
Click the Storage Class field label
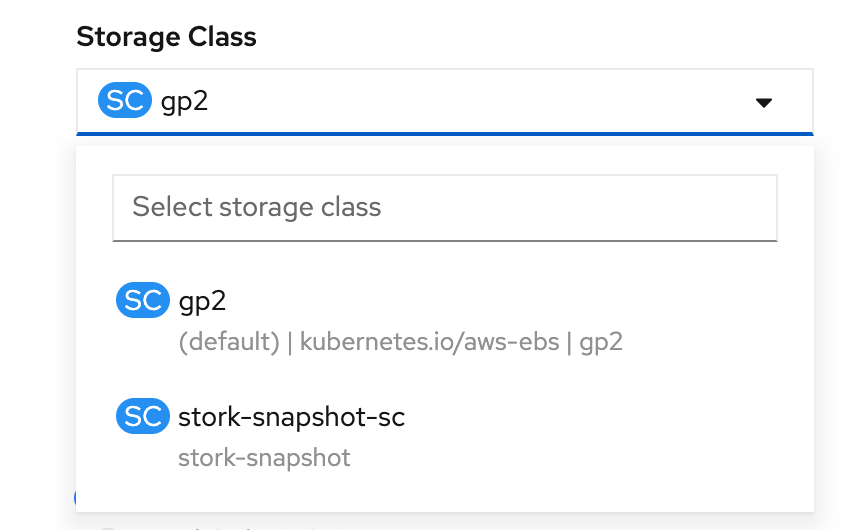(166, 37)
